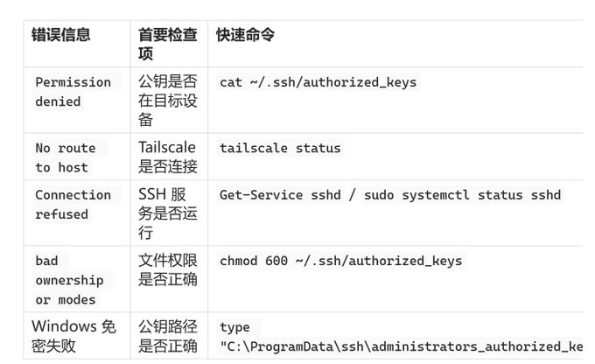
Task: Select the "type" command in the last row
Action: 235,327
